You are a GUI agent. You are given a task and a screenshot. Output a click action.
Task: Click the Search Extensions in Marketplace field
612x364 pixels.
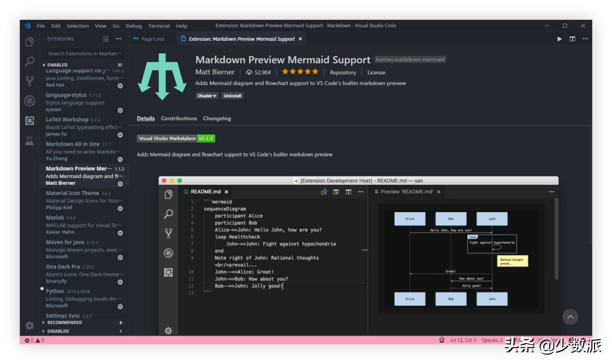pos(85,54)
